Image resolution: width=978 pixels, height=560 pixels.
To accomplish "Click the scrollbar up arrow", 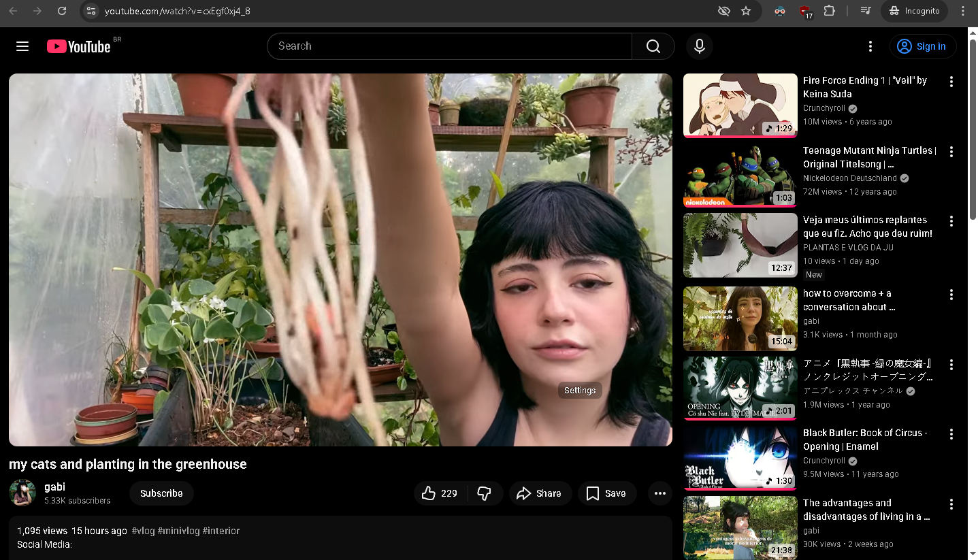I will pos(973,32).
